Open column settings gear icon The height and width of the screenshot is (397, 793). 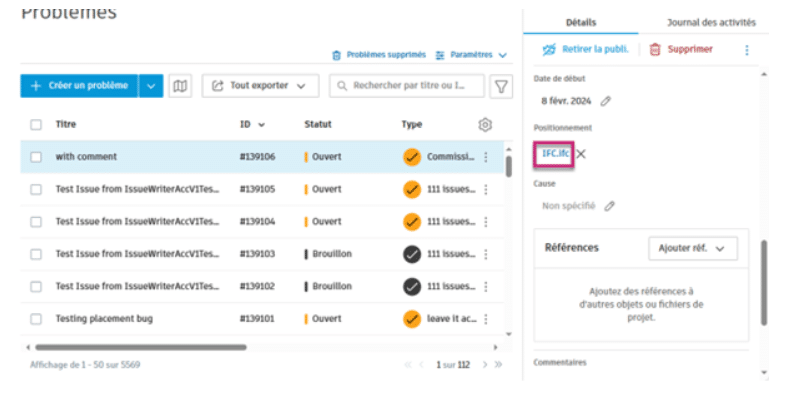tap(484, 124)
